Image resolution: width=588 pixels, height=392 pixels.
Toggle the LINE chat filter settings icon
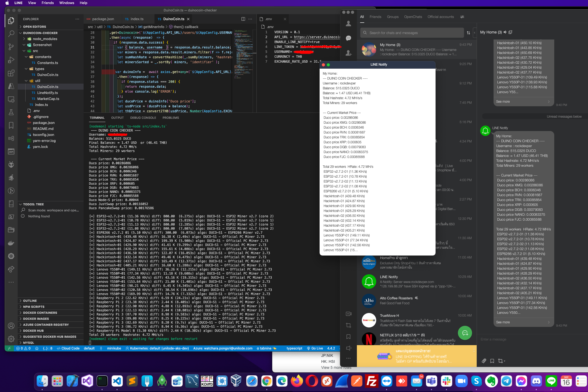(462, 17)
